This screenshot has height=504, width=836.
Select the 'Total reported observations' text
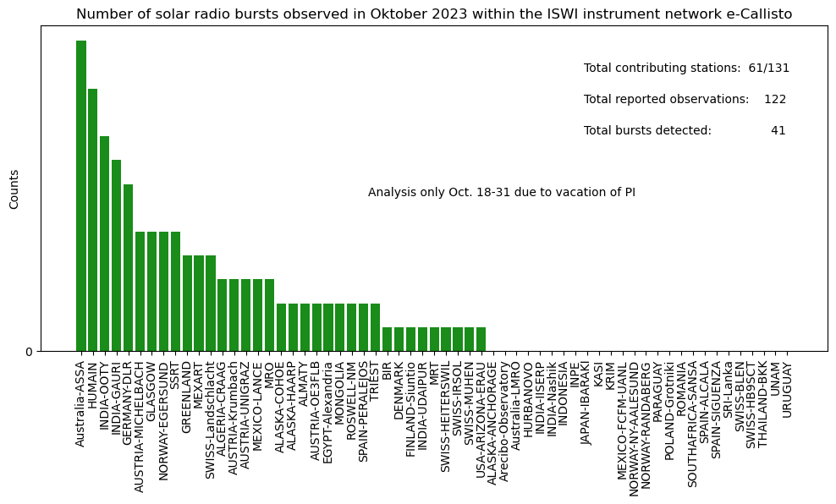(x=685, y=99)
